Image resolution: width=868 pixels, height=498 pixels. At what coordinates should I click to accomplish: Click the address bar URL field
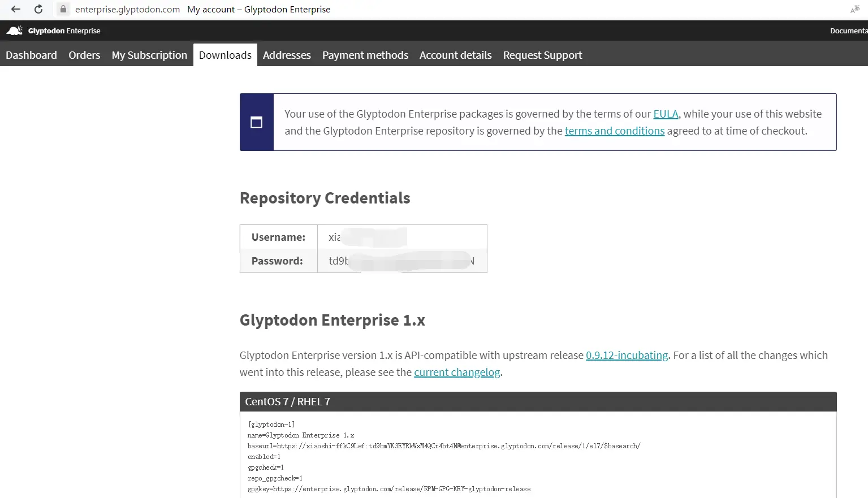coord(127,9)
